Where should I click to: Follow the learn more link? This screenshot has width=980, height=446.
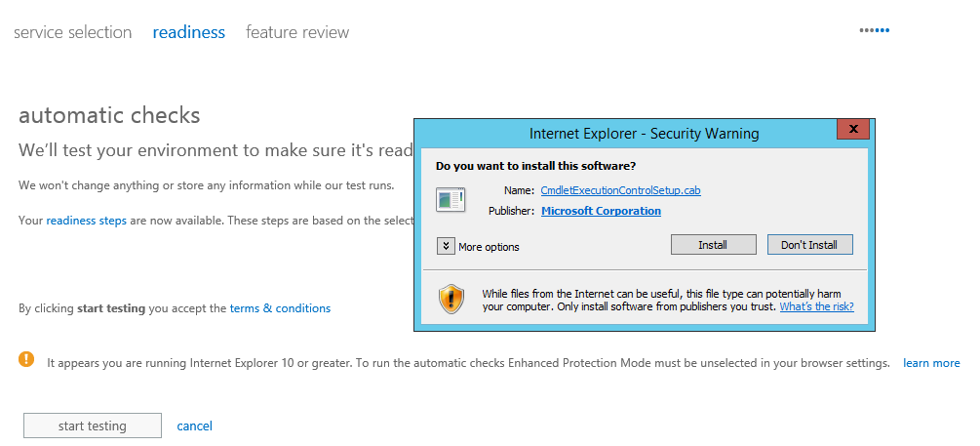(931, 363)
